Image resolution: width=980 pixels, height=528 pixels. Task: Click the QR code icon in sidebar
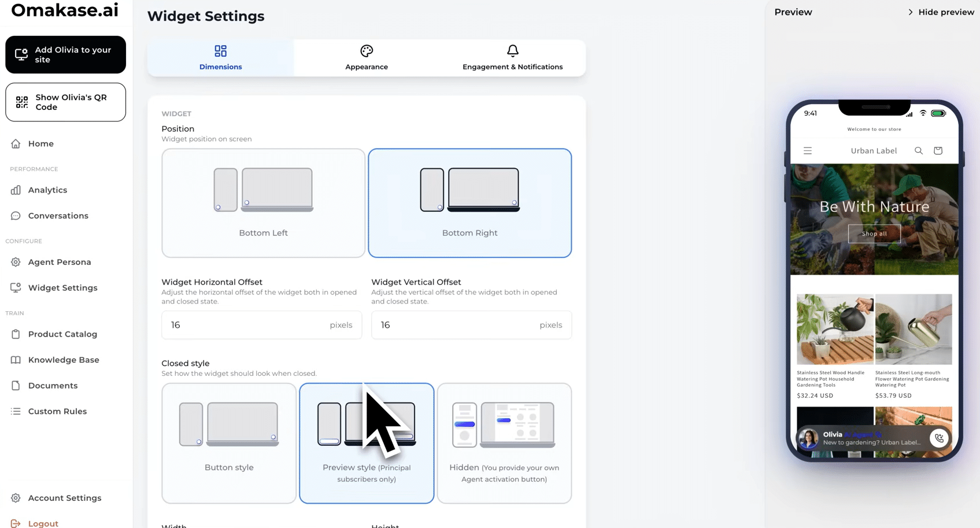[x=22, y=102]
